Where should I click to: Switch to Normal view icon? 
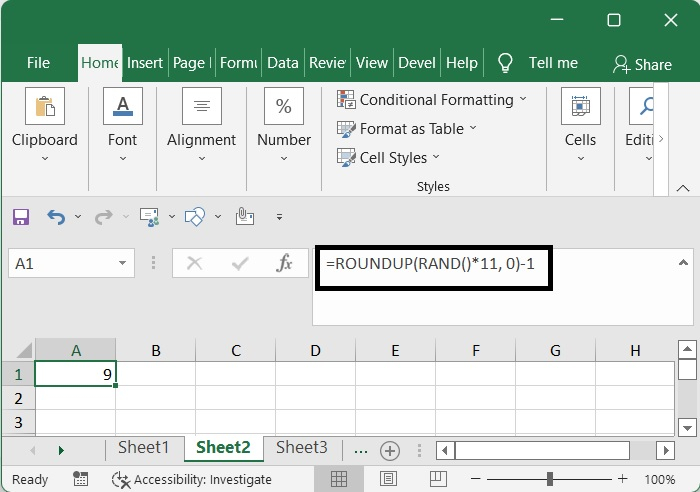coord(339,479)
